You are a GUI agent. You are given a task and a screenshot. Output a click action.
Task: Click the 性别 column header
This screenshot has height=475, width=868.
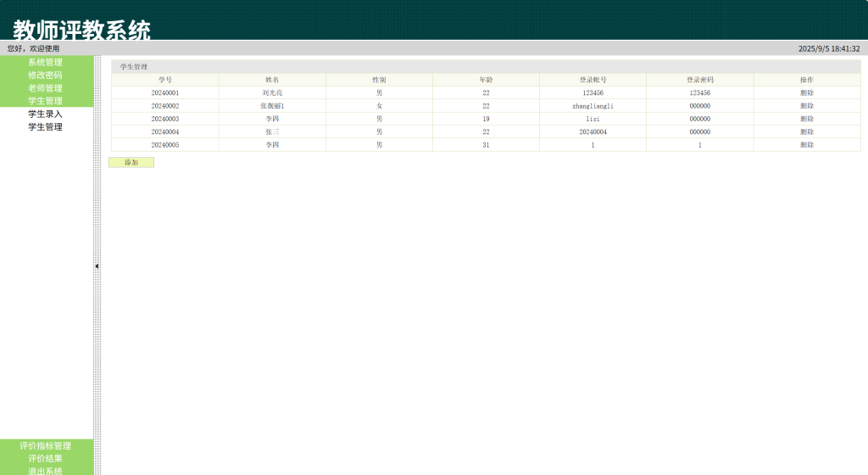tap(379, 80)
